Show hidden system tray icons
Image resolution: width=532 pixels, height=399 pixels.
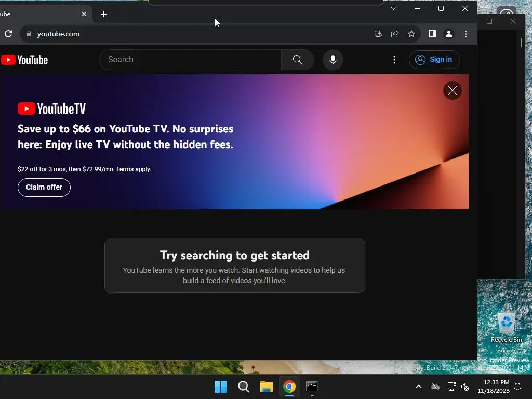419,387
